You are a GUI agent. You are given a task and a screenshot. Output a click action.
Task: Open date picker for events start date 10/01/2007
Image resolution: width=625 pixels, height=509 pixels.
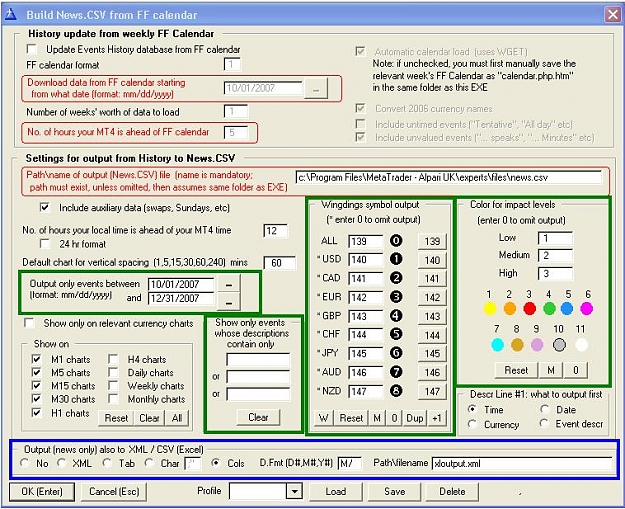229,285
